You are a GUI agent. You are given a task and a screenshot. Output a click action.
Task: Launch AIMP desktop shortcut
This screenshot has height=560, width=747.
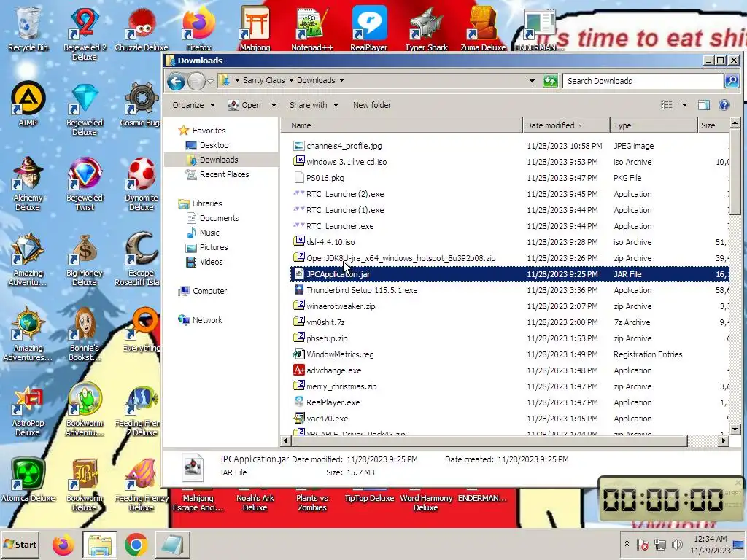[28, 104]
